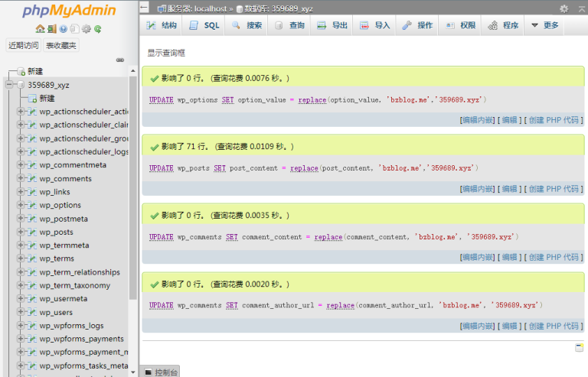Open the navigation panel settings gear icon

click(x=87, y=29)
